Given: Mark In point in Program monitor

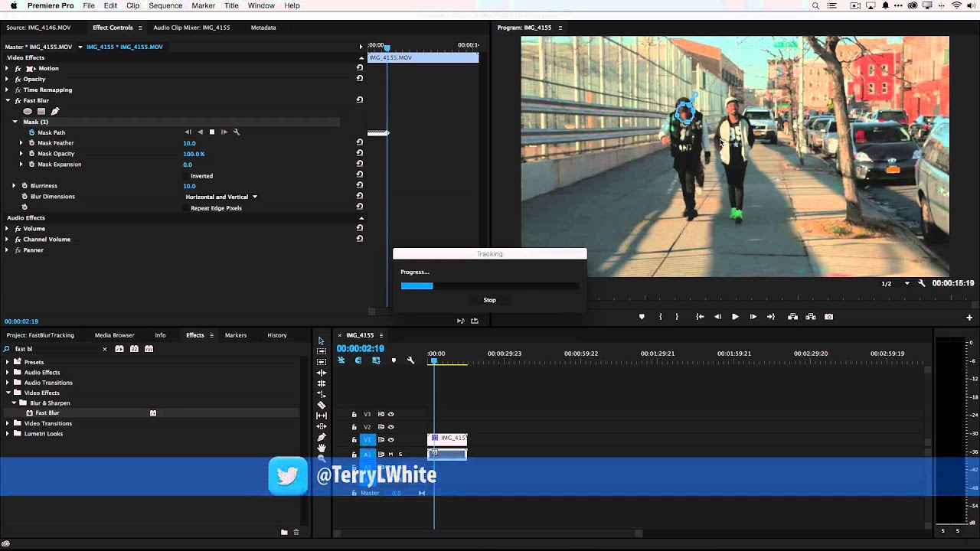Looking at the screenshot, I should click(x=661, y=317).
